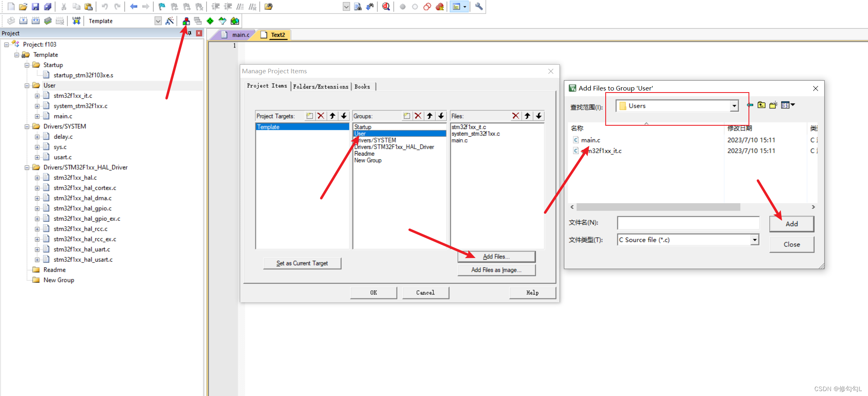Select main.c in the Add Files list
Image resolution: width=868 pixels, height=396 pixels.
(591, 140)
